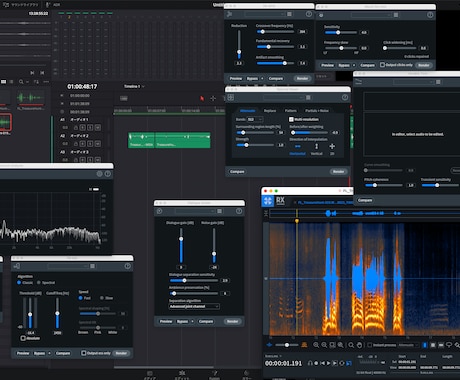This screenshot has width=460, height=380.
Task: Select Fast speed radio button
Action: [x=81, y=298]
